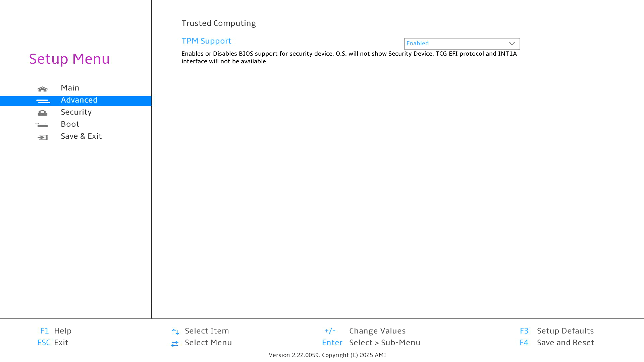Image resolution: width=644 pixels, height=362 pixels.
Task: Switch to the Boot menu
Action: click(70, 124)
